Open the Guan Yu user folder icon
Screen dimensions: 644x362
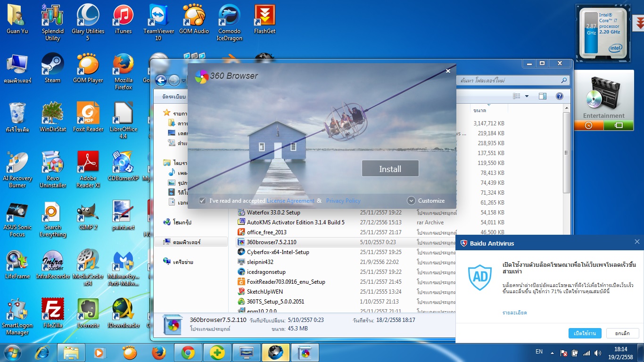pyautogui.click(x=17, y=20)
